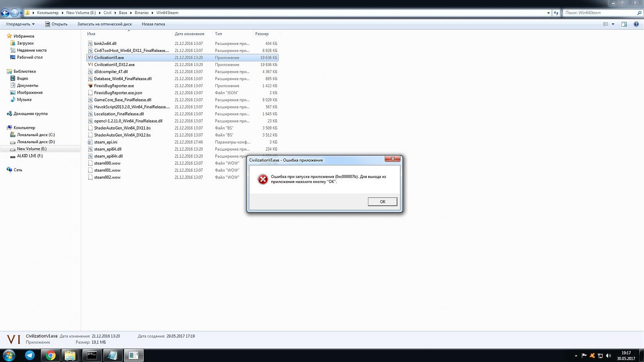Open the Упорядочить menu
Image resolution: width=644 pixels, height=362 pixels.
pyautogui.click(x=20, y=24)
